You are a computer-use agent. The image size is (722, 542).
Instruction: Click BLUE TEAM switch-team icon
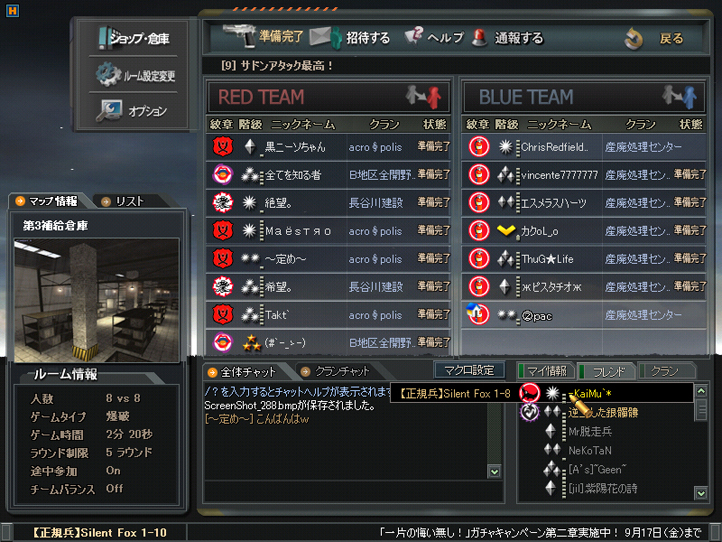tap(679, 97)
